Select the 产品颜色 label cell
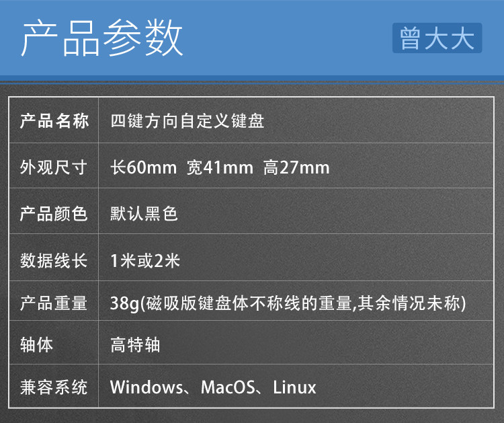Viewport: 504px width, 423px height. point(54,211)
